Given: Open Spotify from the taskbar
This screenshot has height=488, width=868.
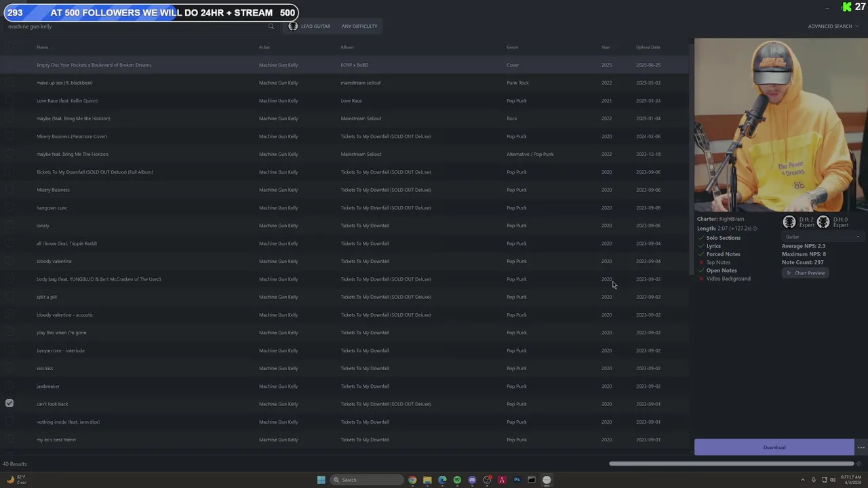Looking at the screenshot, I should 457,480.
